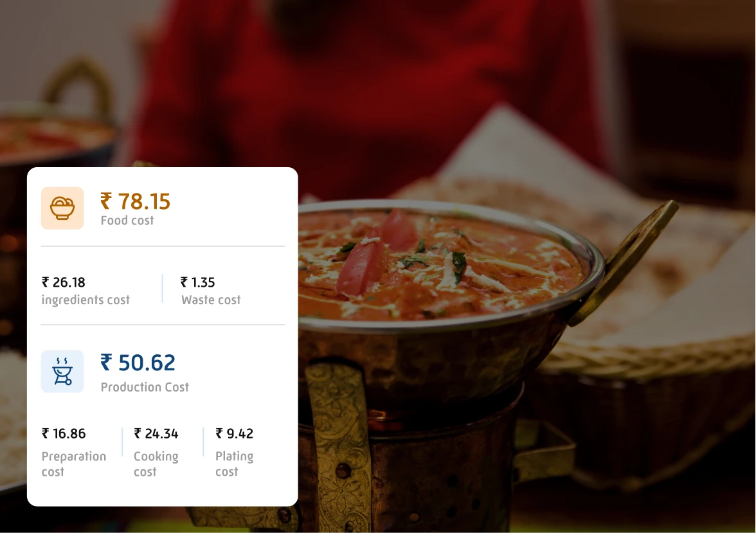This screenshot has width=756, height=533.
Task: Click the rupee symbol beside 78.15
Action: pyautogui.click(x=106, y=201)
